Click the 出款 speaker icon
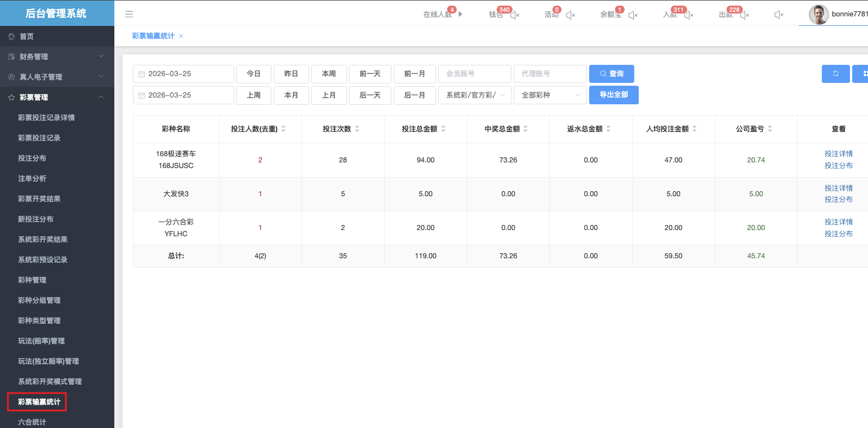The width and height of the screenshot is (868, 428). [x=744, y=15]
